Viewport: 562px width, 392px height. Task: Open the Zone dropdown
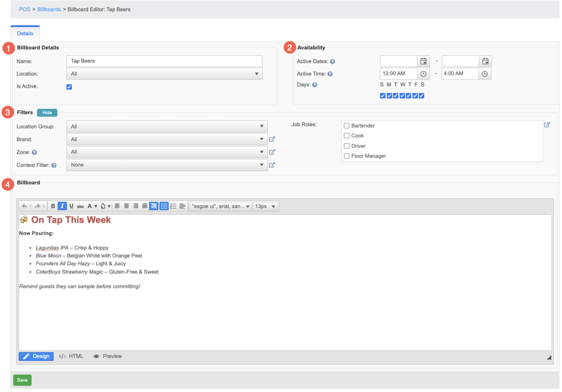tap(167, 152)
